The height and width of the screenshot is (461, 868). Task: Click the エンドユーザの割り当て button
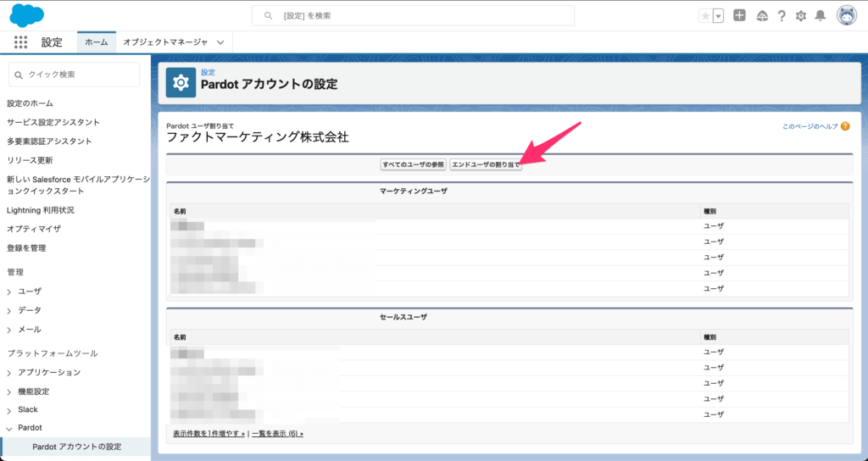(x=486, y=165)
